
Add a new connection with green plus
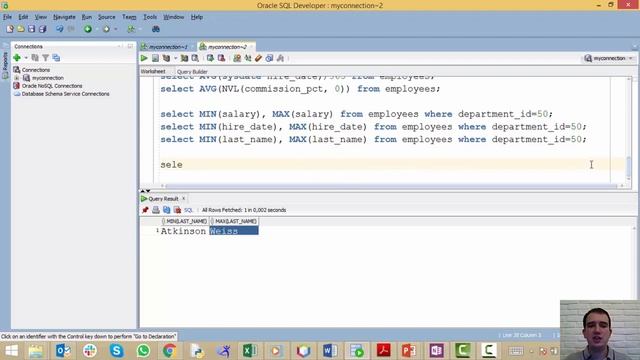17,58
